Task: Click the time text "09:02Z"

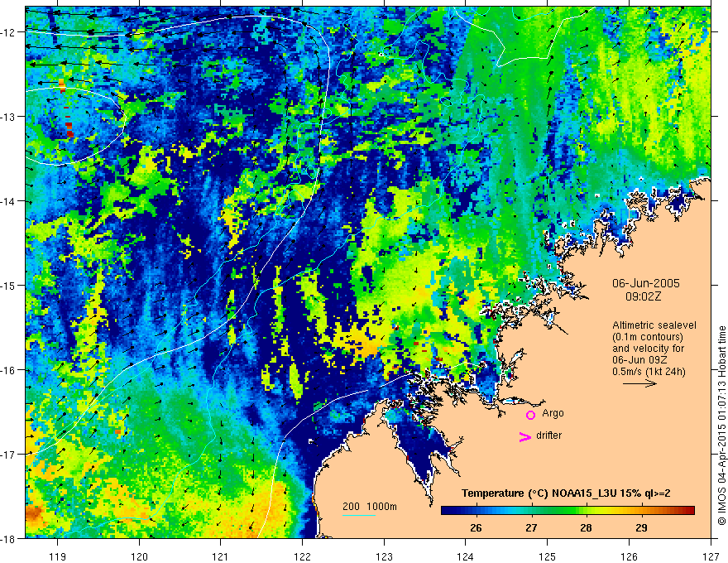Action: [643, 296]
